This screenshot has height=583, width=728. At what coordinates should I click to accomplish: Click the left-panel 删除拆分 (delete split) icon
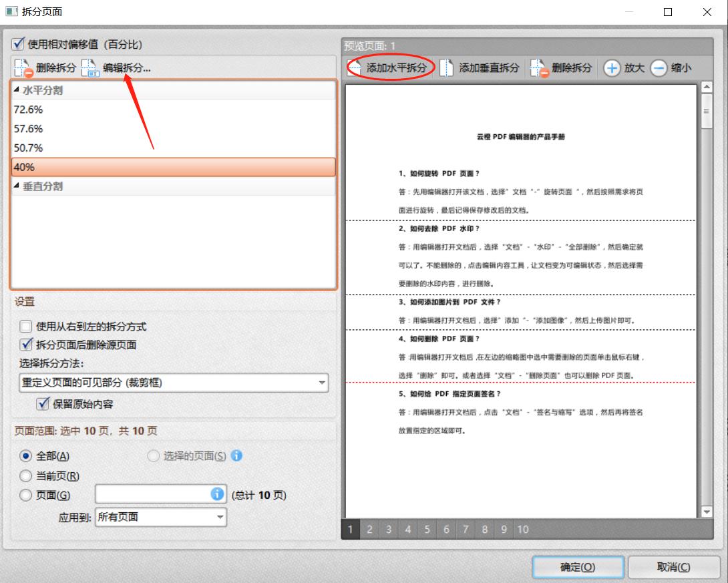click(23, 67)
